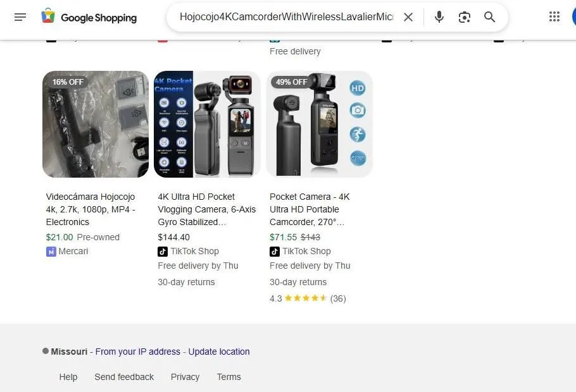Open the Terms page
This screenshot has width=576, height=392.
(x=229, y=377)
